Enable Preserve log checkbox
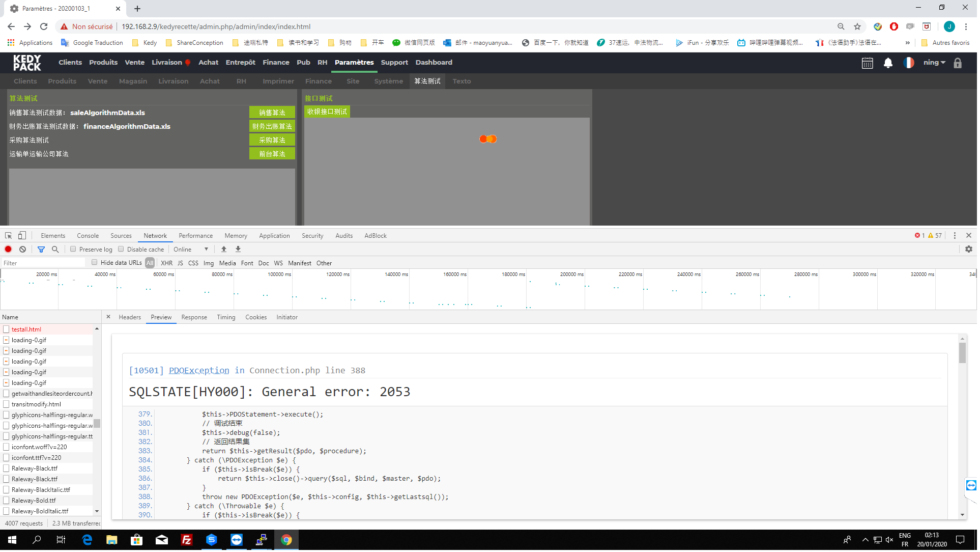980x552 pixels. tap(73, 250)
